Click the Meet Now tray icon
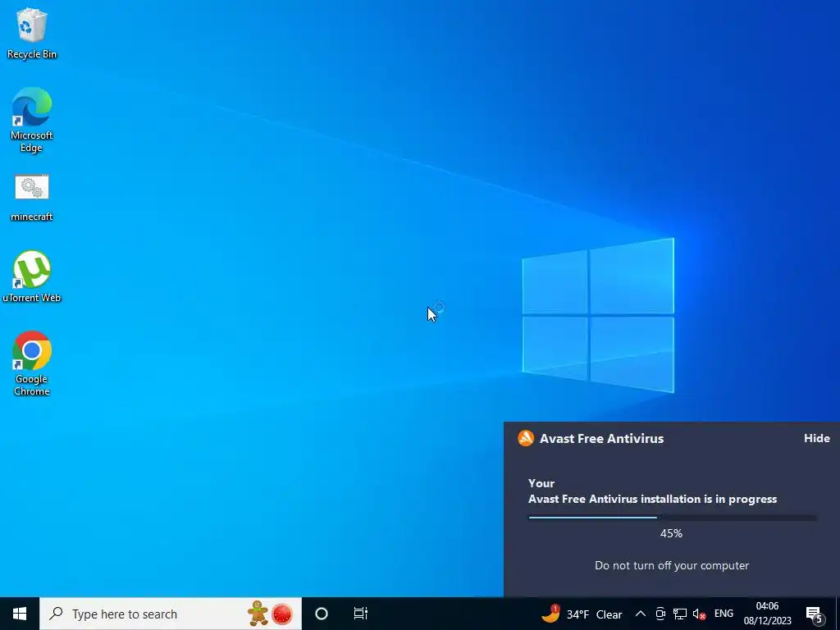 point(660,614)
